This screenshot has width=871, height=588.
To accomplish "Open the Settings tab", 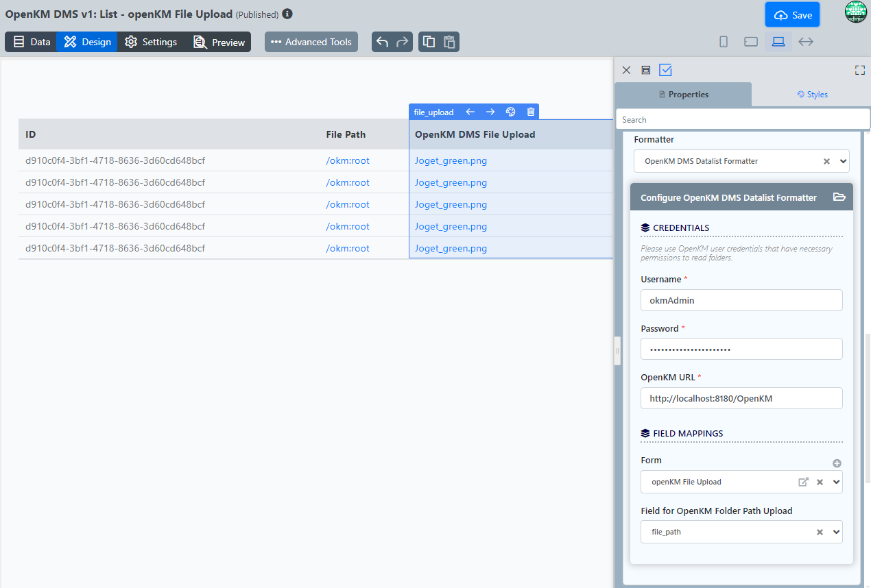I will pyautogui.click(x=151, y=42).
